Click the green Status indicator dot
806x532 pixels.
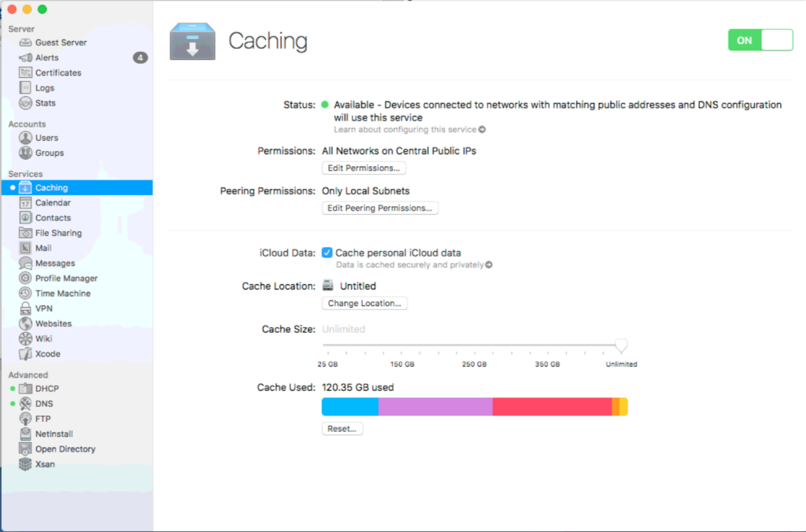click(325, 105)
